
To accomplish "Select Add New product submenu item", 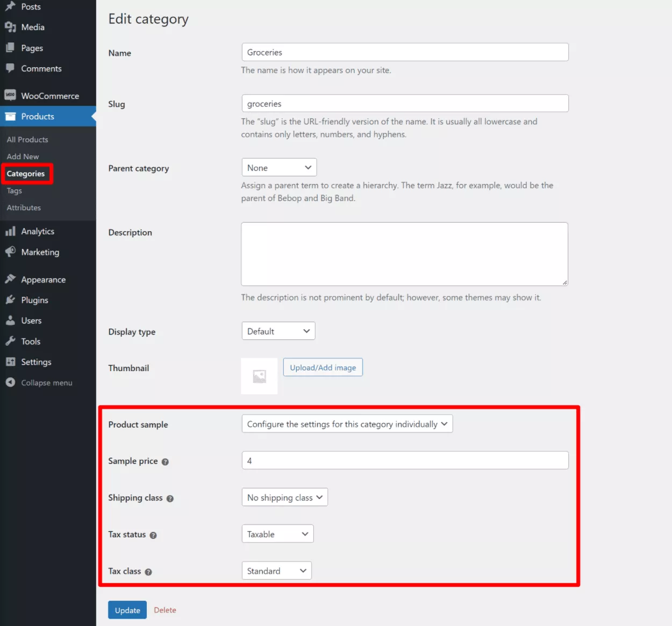I will (x=23, y=156).
